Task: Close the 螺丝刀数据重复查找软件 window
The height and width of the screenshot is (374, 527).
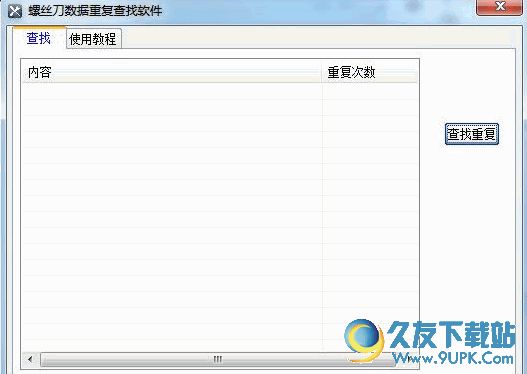Action: pos(500,7)
